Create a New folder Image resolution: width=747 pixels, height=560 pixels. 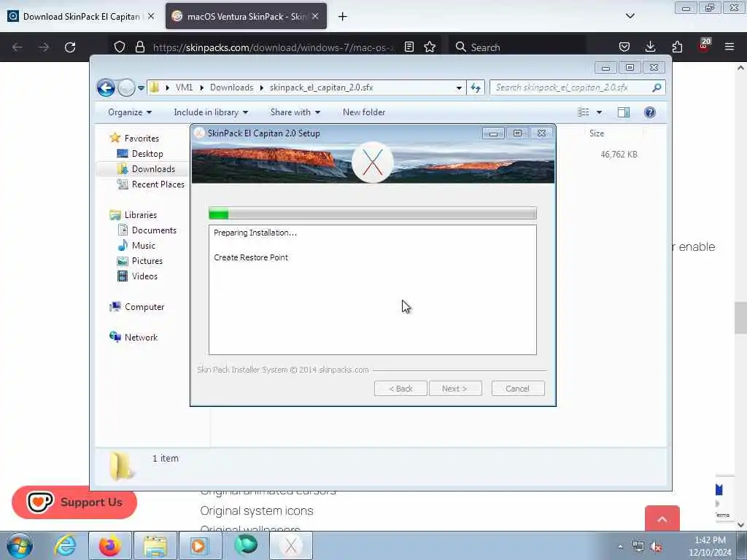tap(364, 112)
